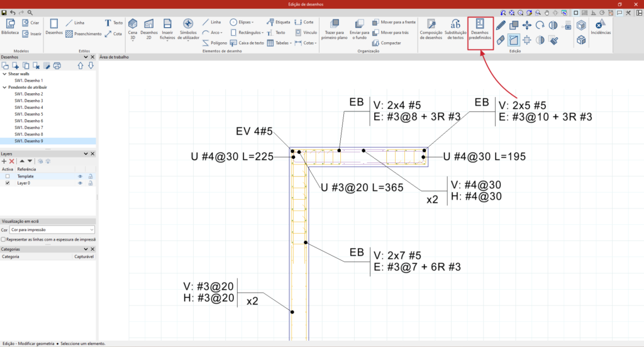Expand the Tabelas dropdown arrow
644x347 pixels.
(x=289, y=43)
